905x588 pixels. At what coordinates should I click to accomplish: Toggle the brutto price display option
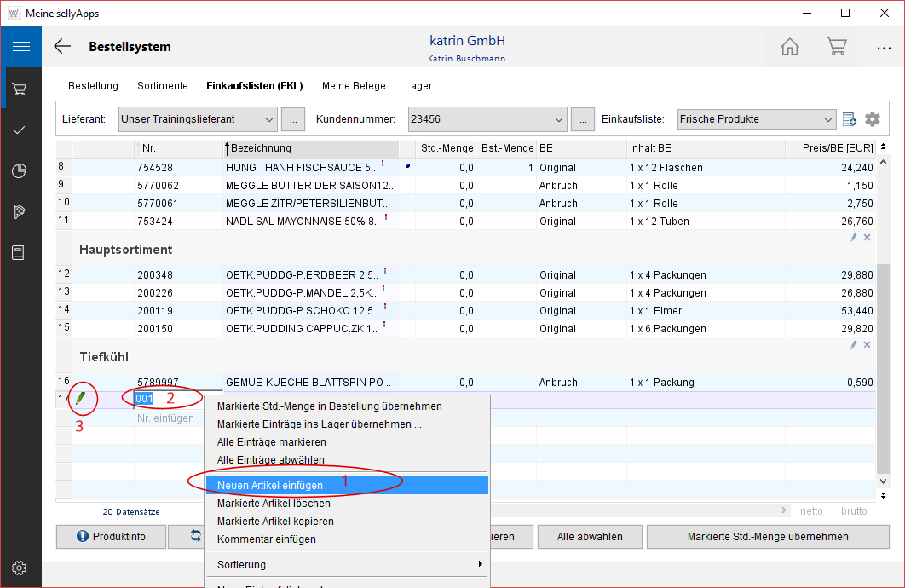pyautogui.click(x=853, y=511)
